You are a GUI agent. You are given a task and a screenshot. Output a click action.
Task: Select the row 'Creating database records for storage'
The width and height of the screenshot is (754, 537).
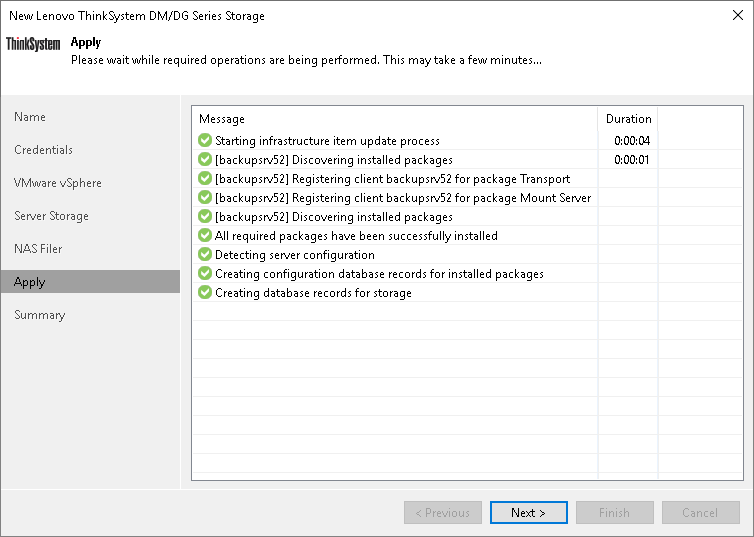point(467,292)
